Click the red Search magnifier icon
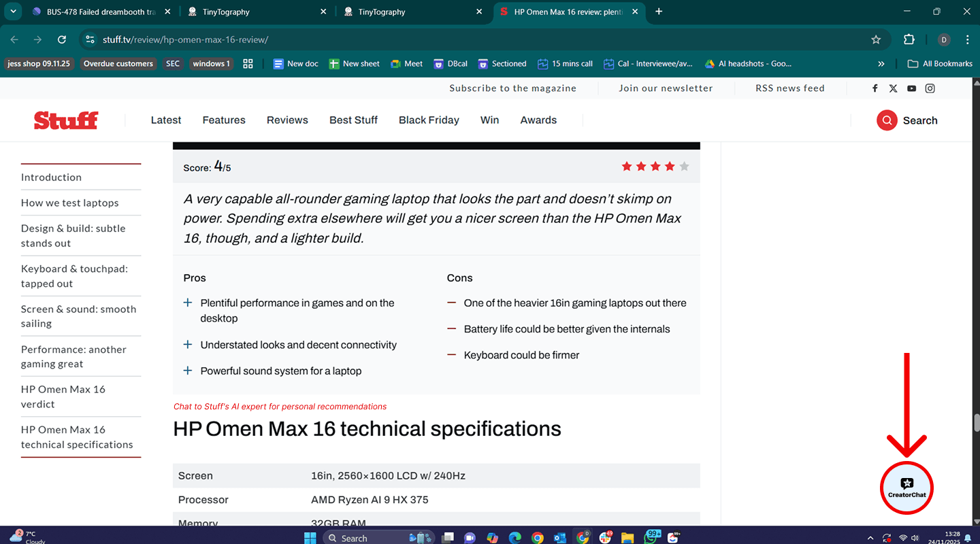 click(x=887, y=120)
